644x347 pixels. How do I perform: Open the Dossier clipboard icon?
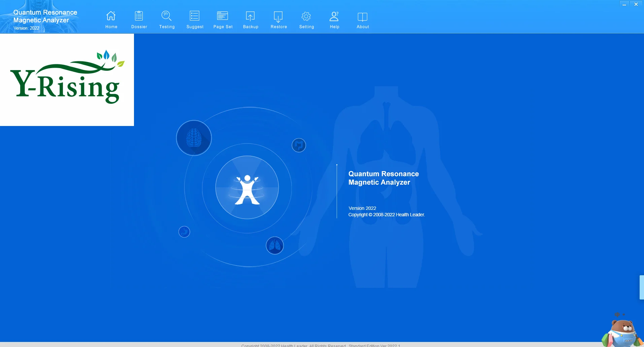click(139, 16)
